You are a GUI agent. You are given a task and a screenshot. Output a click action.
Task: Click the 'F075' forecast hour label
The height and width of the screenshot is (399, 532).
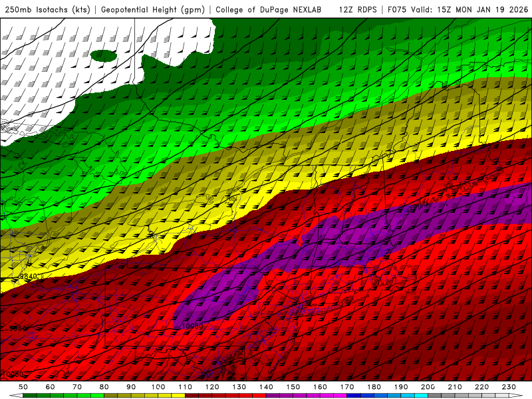click(x=397, y=10)
